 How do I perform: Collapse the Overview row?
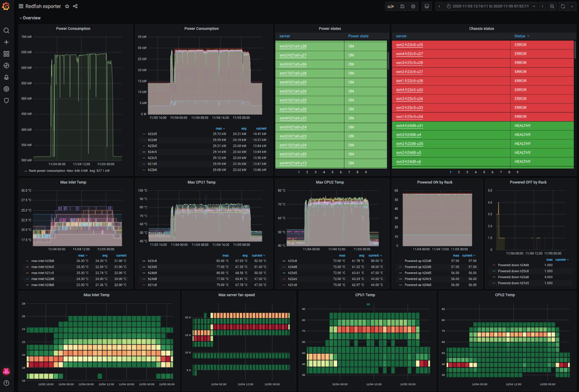pyautogui.click(x=30, y=18)
